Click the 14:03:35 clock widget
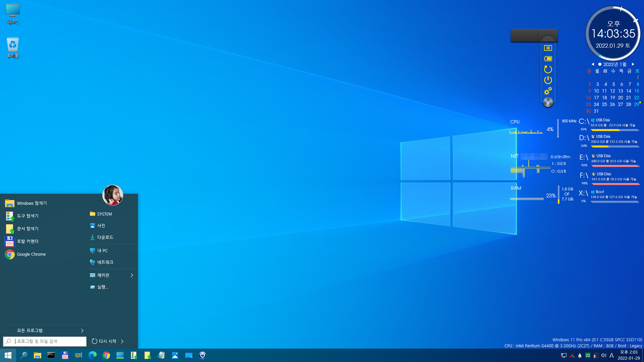 click(613, 34)
